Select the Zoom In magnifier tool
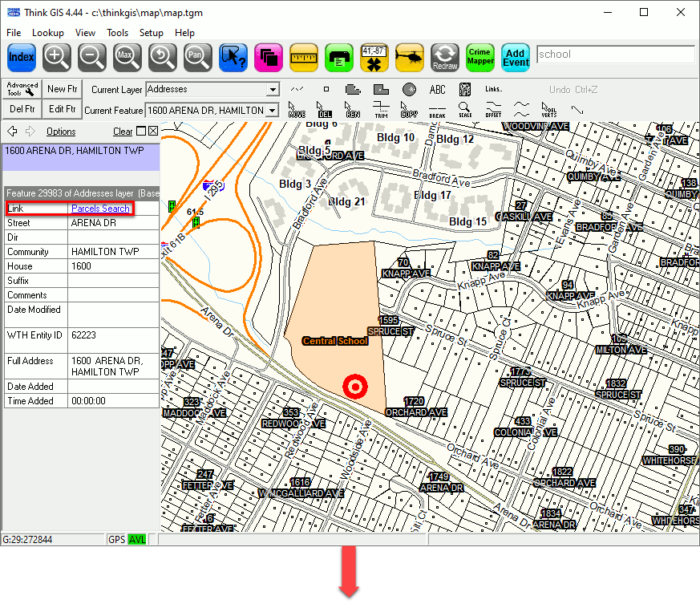Screen dimensions: 700x604 point(57,57)
